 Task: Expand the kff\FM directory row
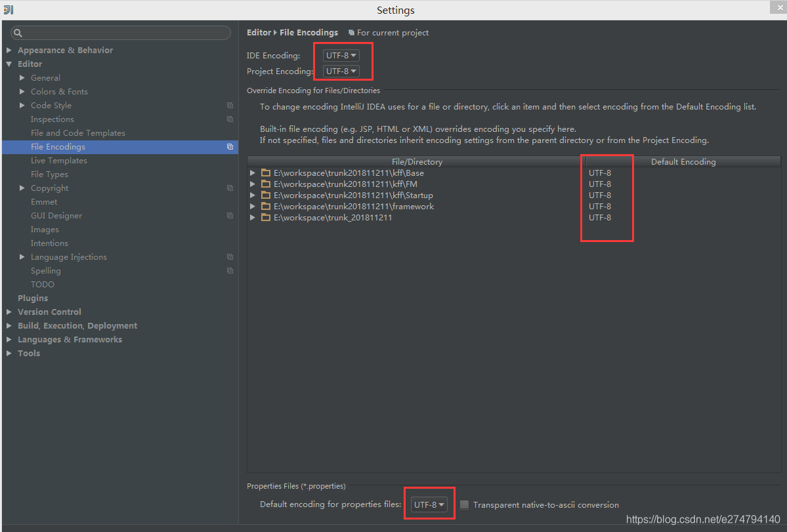pos(252,184)
